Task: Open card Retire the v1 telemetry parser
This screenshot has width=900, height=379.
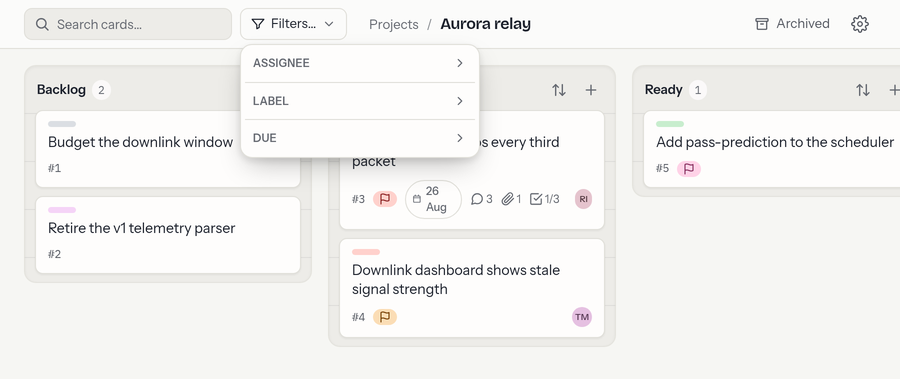Action: tap(168, 235)
